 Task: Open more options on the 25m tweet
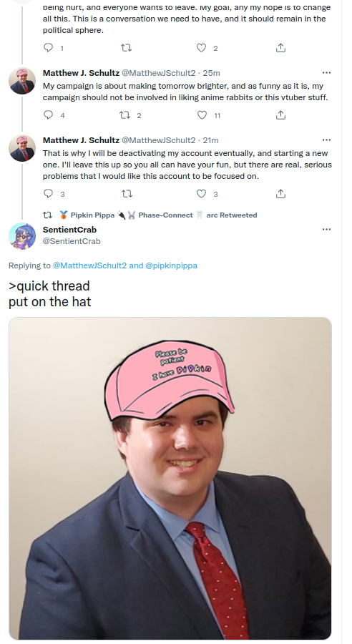click(326, 73)
